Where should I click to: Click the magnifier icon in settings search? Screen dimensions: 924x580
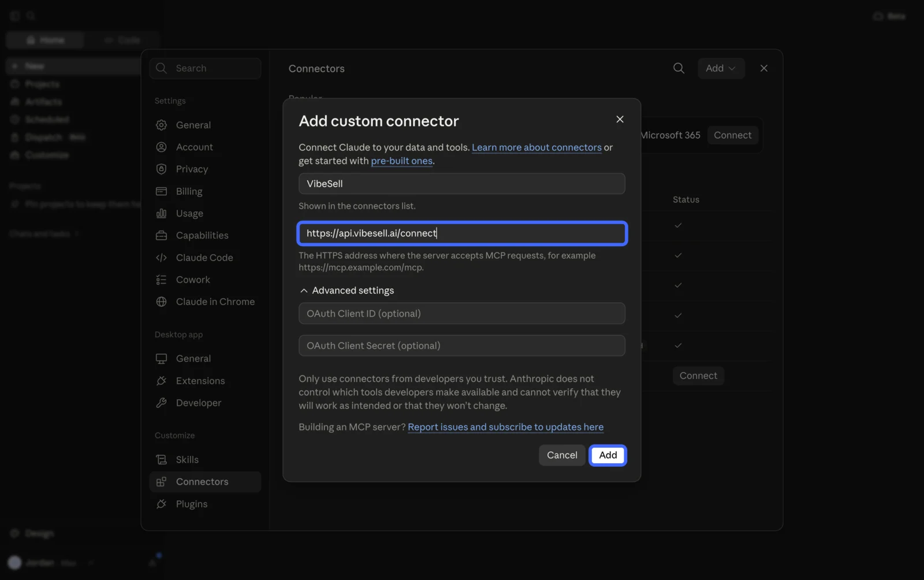click(161, 68)
